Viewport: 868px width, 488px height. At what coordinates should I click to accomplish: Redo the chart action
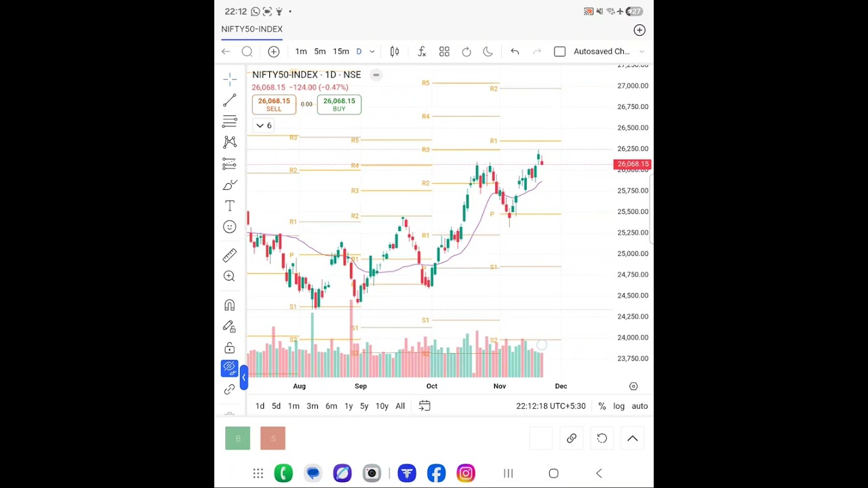coord(536,52)
